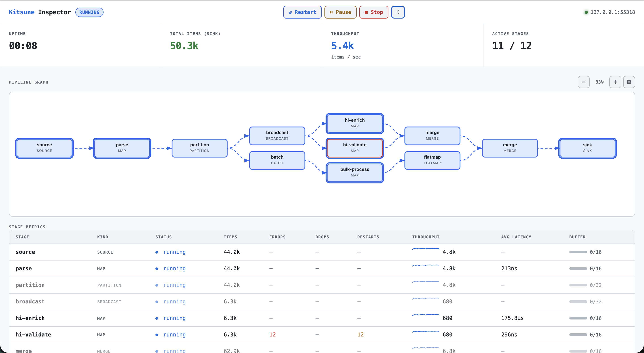Click the Kitsune Inspector title link
Image resolution: width=644 pixels, height=353 pixels.
pyautogui.click(x=40, y=12)
